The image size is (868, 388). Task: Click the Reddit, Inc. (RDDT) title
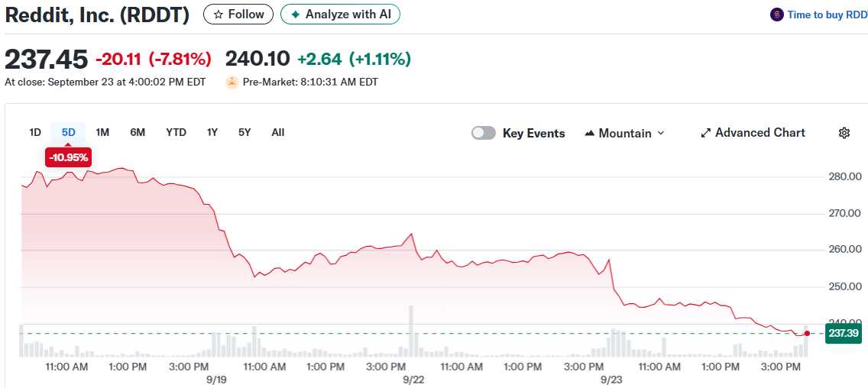pyautogui.click(x=97, y=15)
